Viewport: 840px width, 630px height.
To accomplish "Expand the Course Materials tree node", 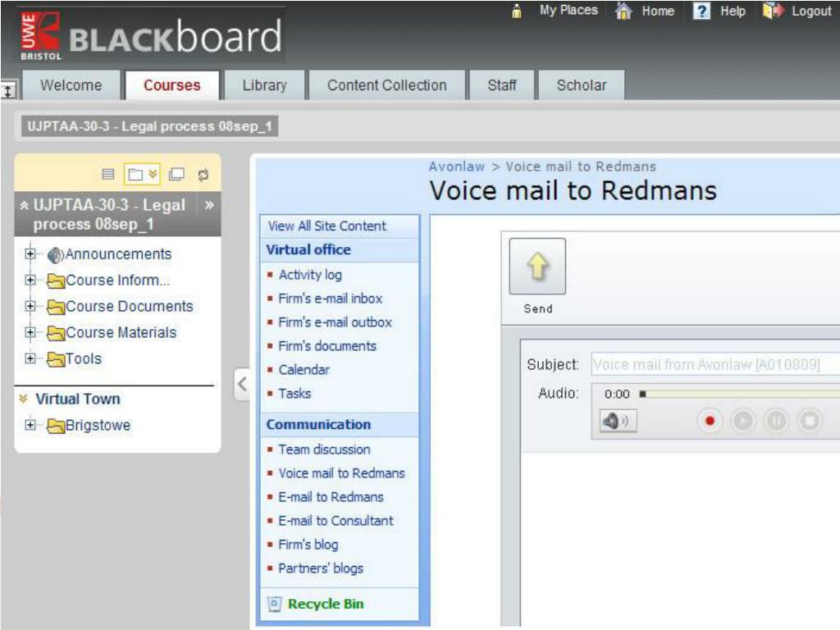I will pyautogui.click(x=30, y=332).
